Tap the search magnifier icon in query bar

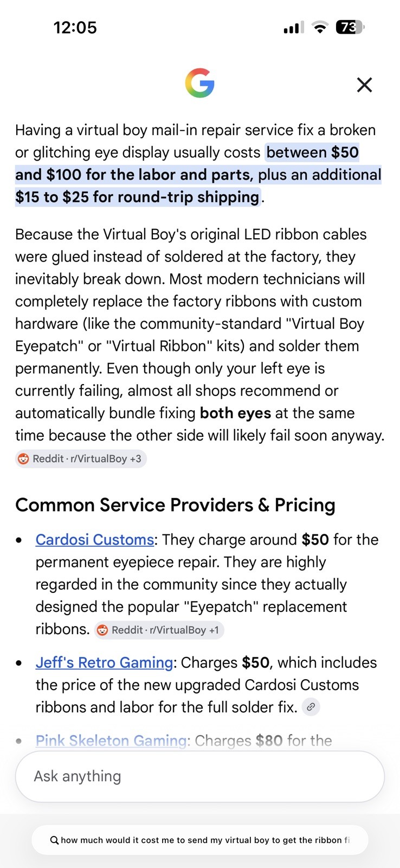(x=54, y=840)
